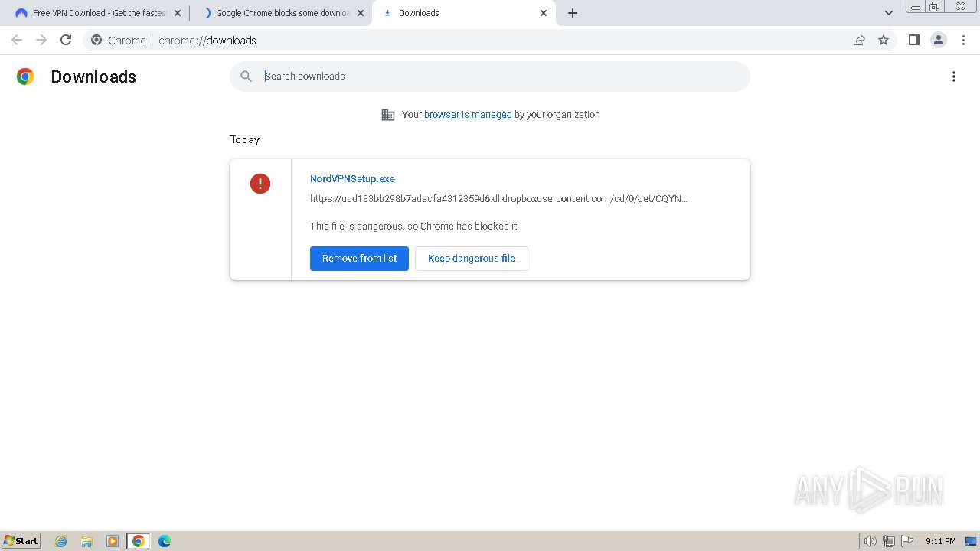Open the side panel icon
This screenshot has height=551, width=980.
[x=913, y=40]
